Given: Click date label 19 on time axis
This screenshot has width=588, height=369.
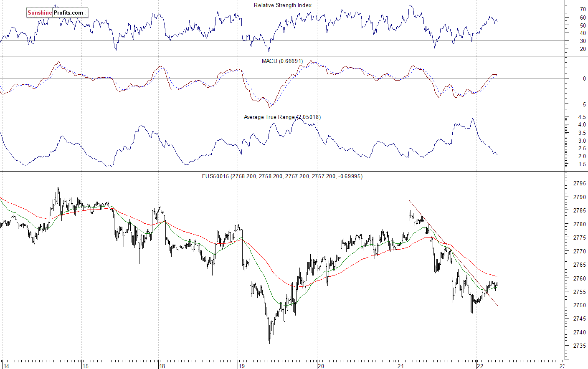Looking at the screenshot, I should pos(241,366).
